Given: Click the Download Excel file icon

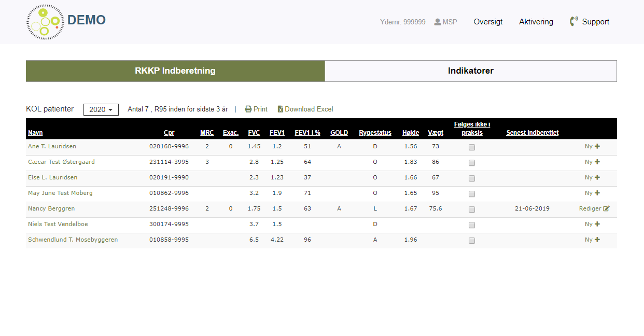Looking at the screenshot, I should point(281,109).
